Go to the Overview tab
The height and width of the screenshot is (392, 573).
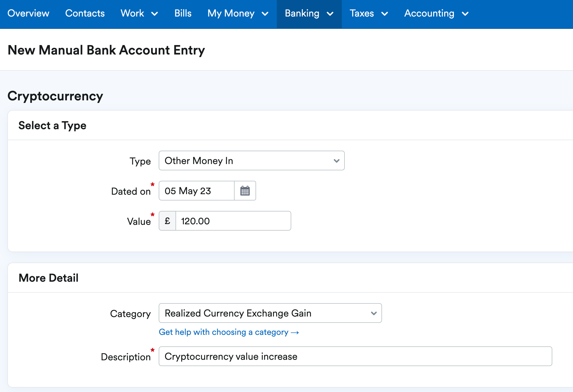[28, 13]
